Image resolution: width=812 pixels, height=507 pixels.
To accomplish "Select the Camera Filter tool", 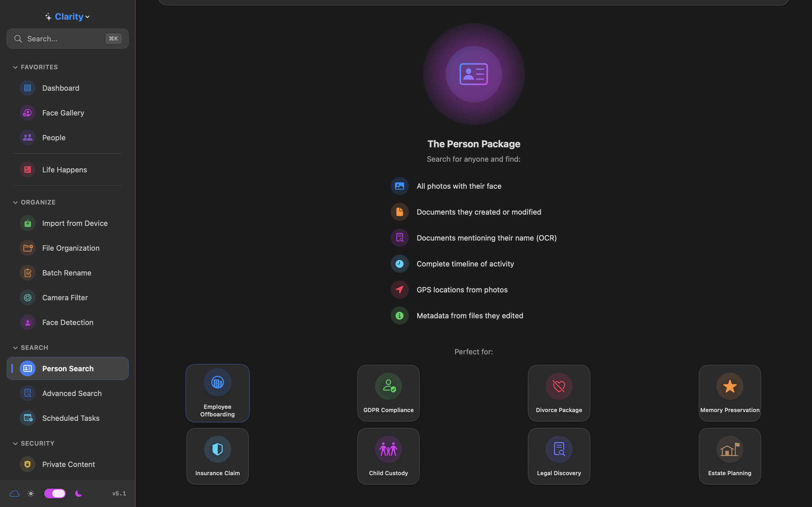I will pos(65,297).
